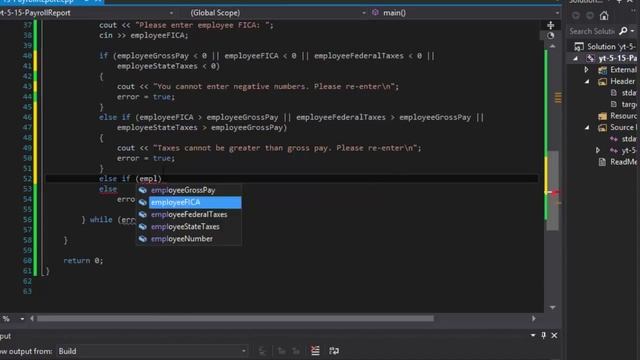Expand the External Dependencies node
Viewport: 640px width, 360px height.
click(587, 70)
